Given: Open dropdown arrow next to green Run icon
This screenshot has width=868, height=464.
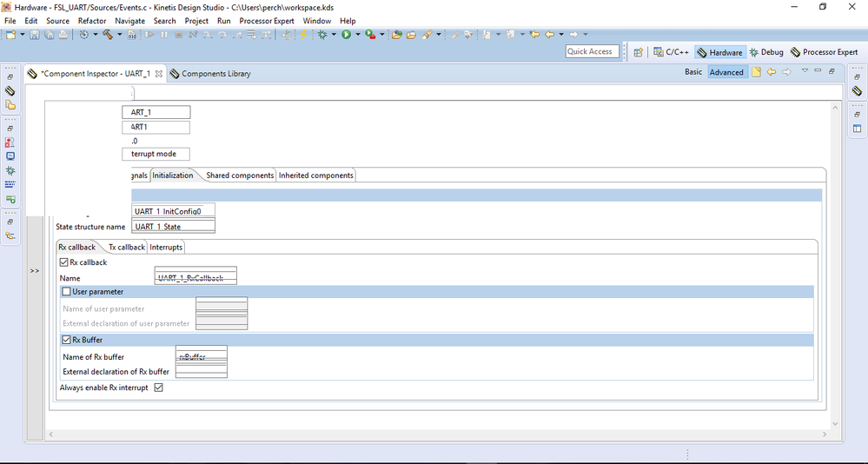Looking at the screenshot, I should click(358, 35).
